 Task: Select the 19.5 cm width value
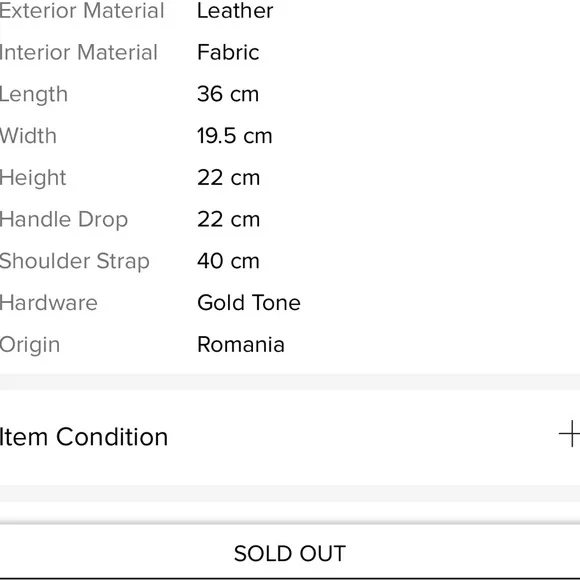click(x=235, y=136)
